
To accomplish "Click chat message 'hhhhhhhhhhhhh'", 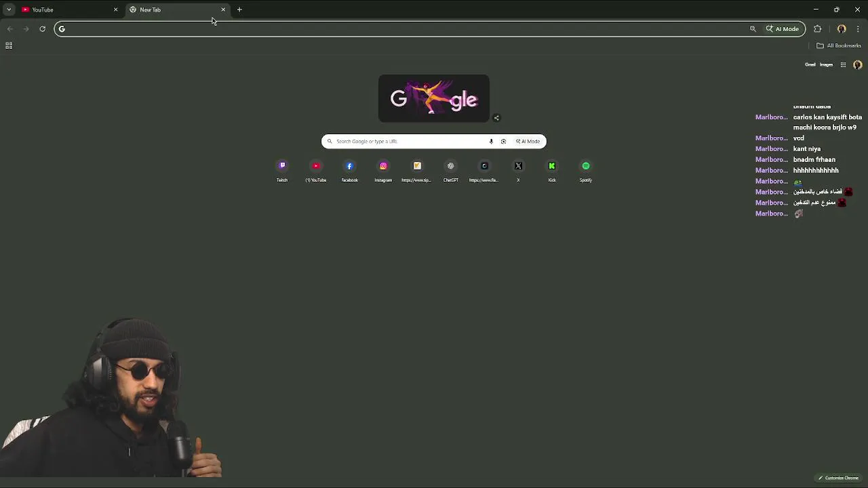I will [816, 171].
